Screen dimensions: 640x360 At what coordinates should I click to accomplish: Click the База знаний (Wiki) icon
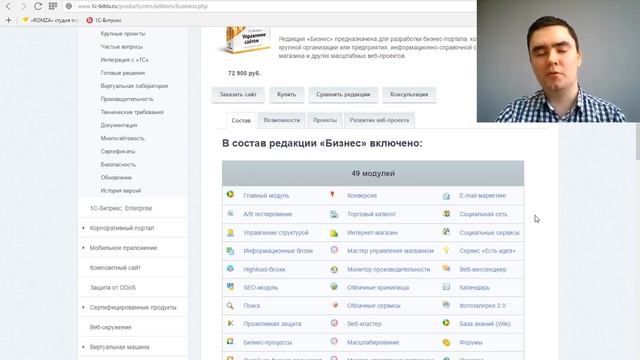446,323
